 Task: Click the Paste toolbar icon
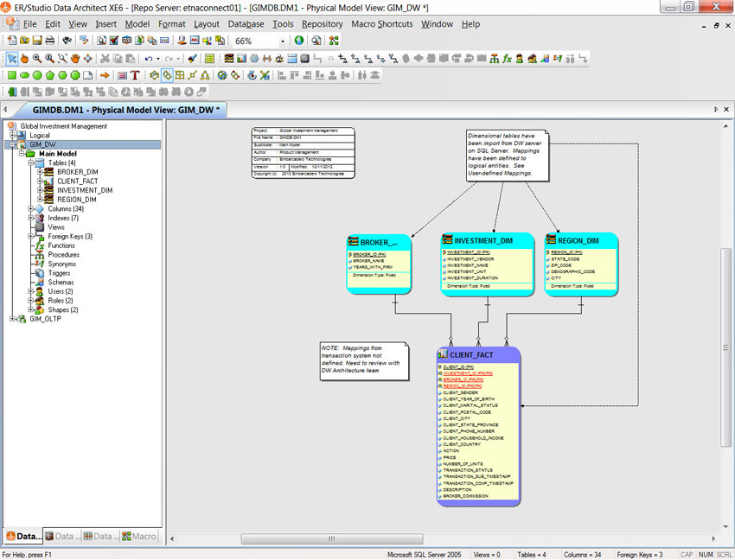(x=130, y=58)
